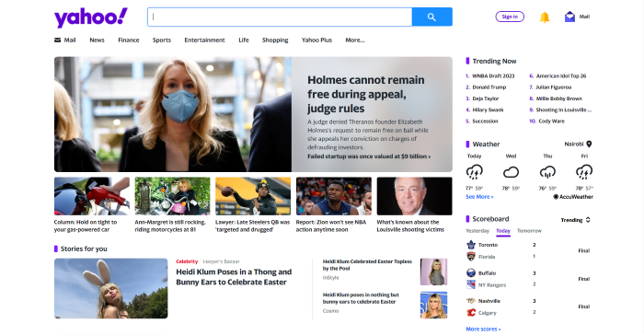Click the Mail envelope icon in navigation bar
Viewport: 644px width, 335px height.
tap(57, 40)
